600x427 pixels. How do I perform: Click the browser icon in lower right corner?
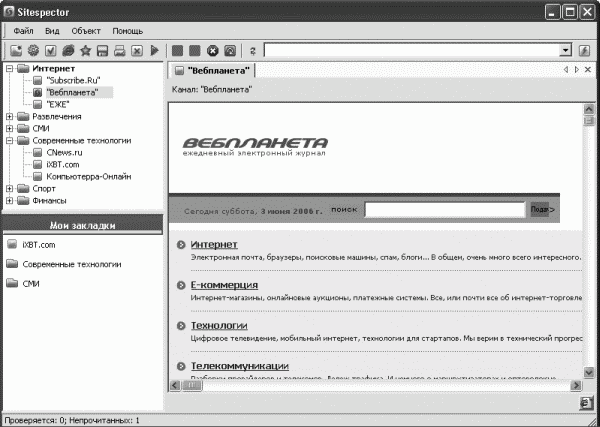(586, 403)
